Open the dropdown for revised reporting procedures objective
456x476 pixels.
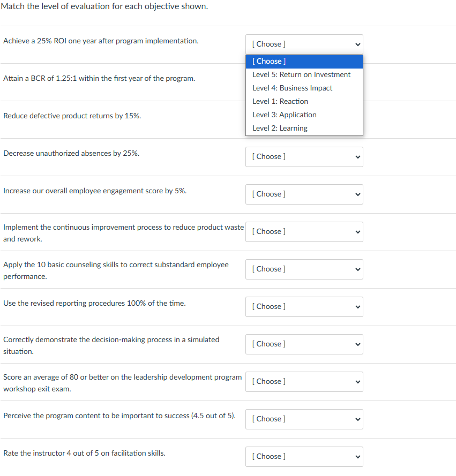pyautogui.click(x=304, y=306)
